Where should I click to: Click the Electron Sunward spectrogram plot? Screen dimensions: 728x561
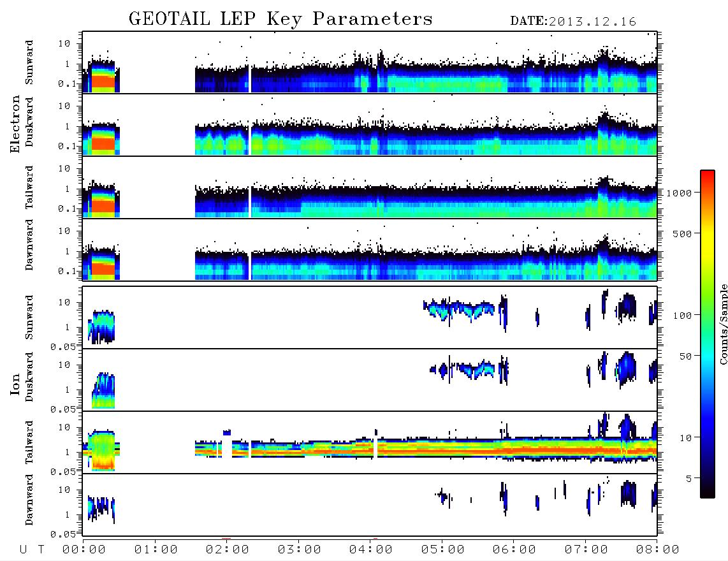tap(370, 62)
